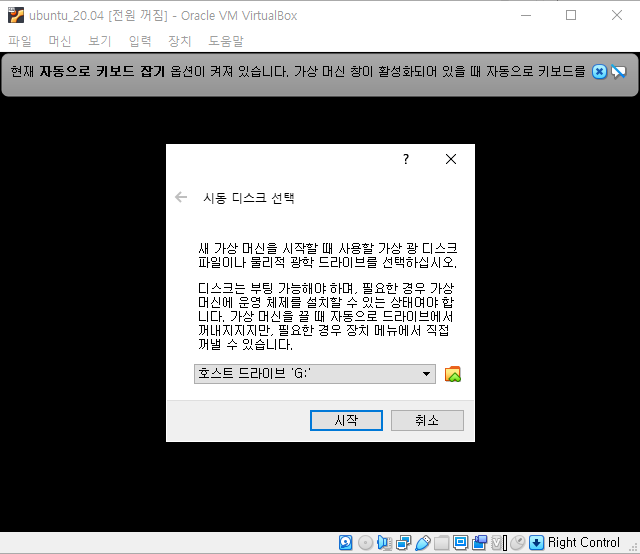The width and height of the screenshot is (640, 554).
Task: Open folder icon to choose a disk file
Action: tap(453, 374)
